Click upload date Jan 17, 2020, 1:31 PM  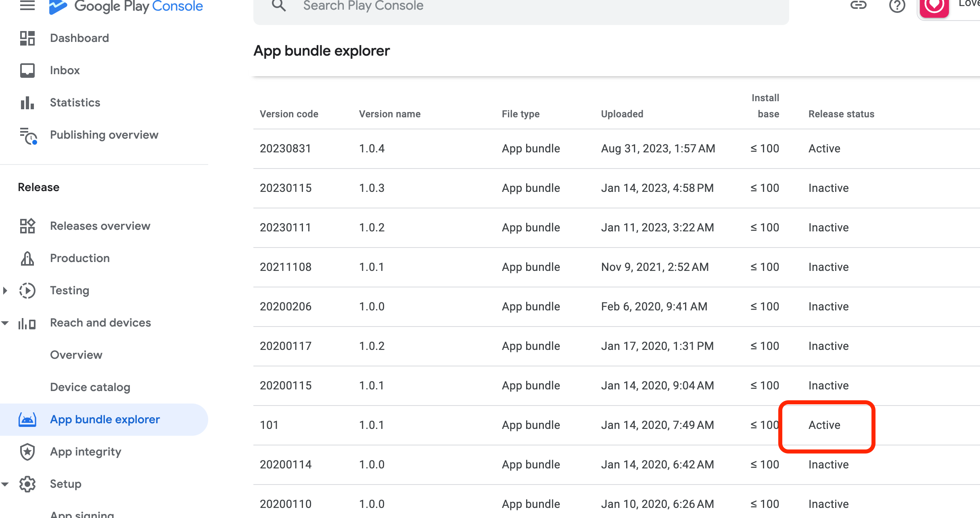point(657,346)
